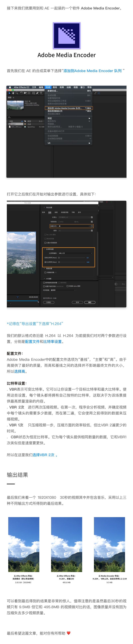Select the Camera tool in After Effects toolbar

[25, 93]
